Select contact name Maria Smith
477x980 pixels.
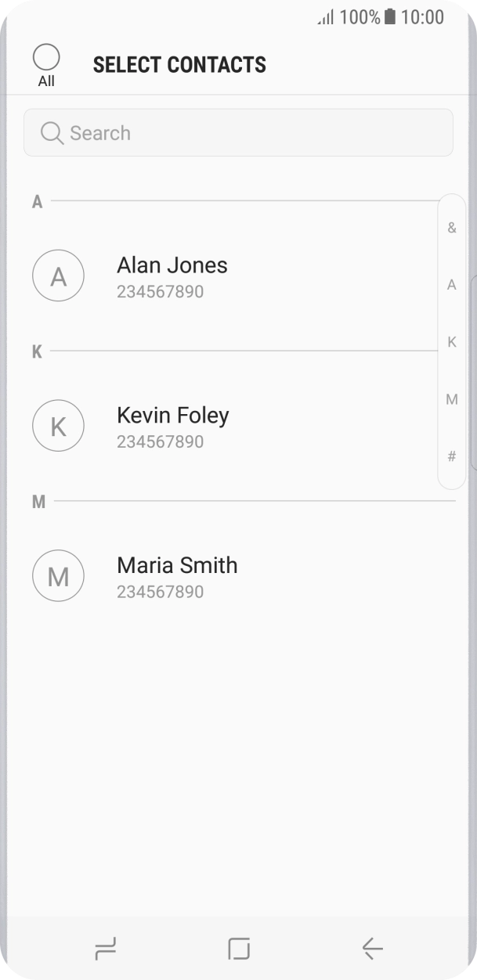tap(177, 566)
